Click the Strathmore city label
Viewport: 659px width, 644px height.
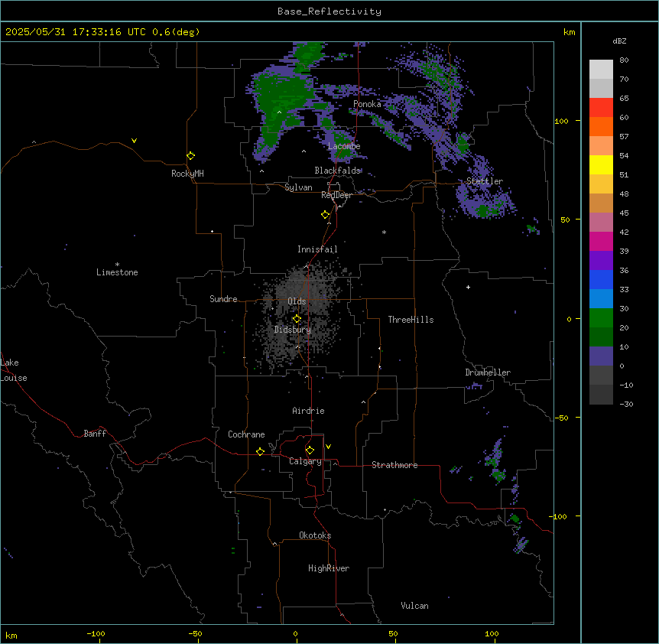pyautogui.click(x=394, y=465)
